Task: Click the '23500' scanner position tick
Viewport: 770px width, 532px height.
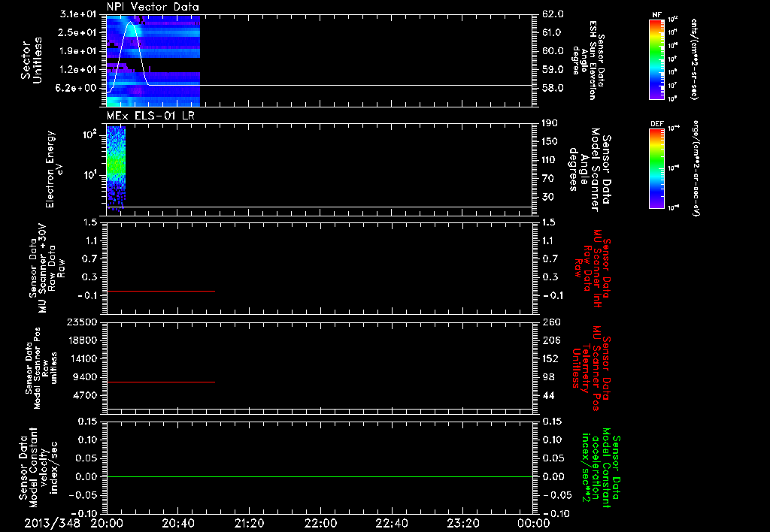Action: coord(81,322)
